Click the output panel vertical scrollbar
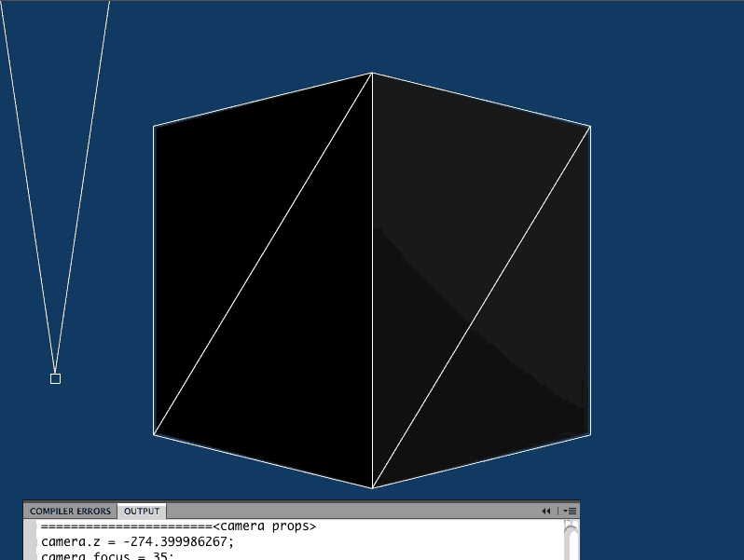Viewport: 744px width, 560px height. (571, 542)
